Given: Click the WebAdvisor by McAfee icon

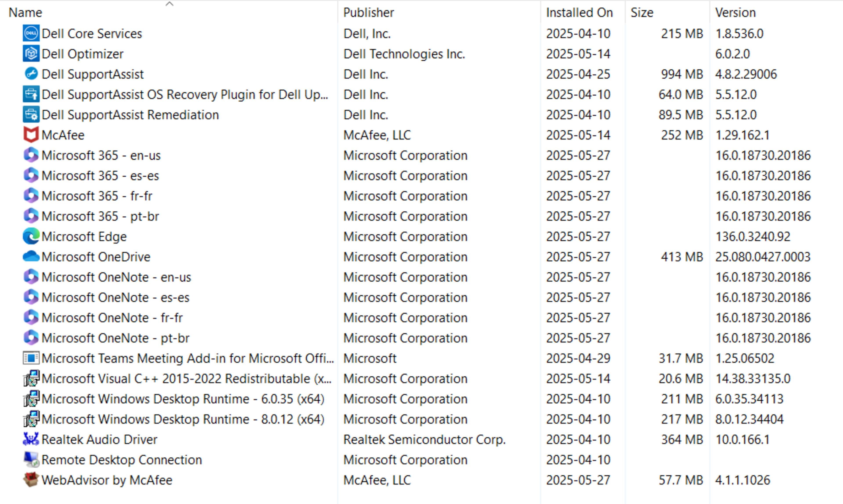Looking at the screenshot, I should point(31,480).
